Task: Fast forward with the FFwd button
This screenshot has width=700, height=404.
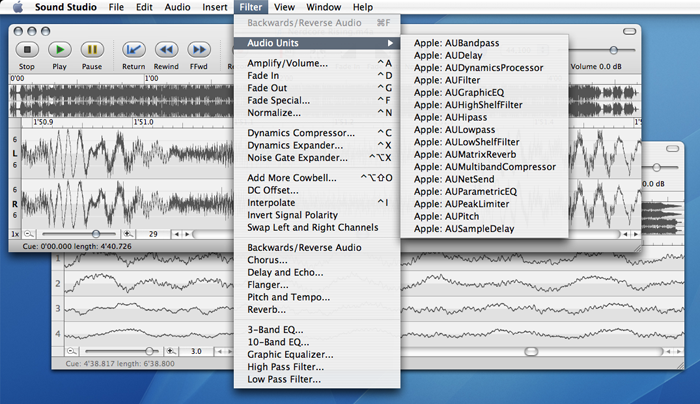Action: pyautogui.click(x=199, y=50)
